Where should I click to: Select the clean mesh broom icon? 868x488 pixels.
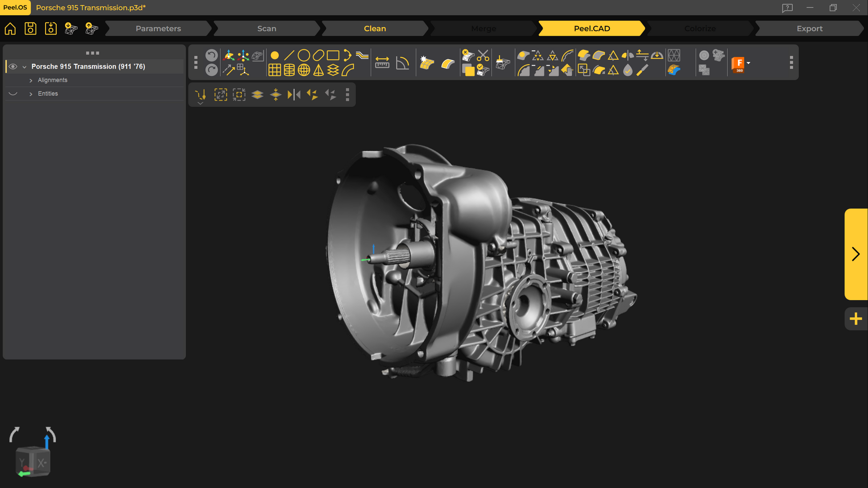click(503, 63)
